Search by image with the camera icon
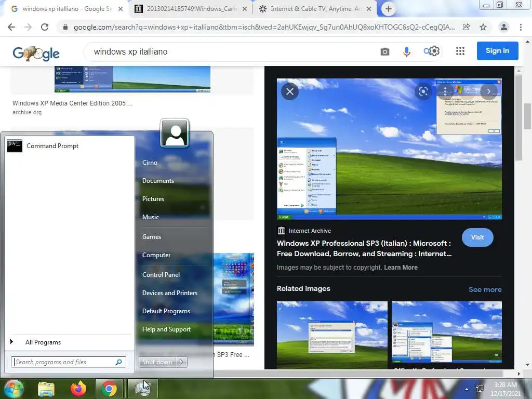 pos(385,51)
